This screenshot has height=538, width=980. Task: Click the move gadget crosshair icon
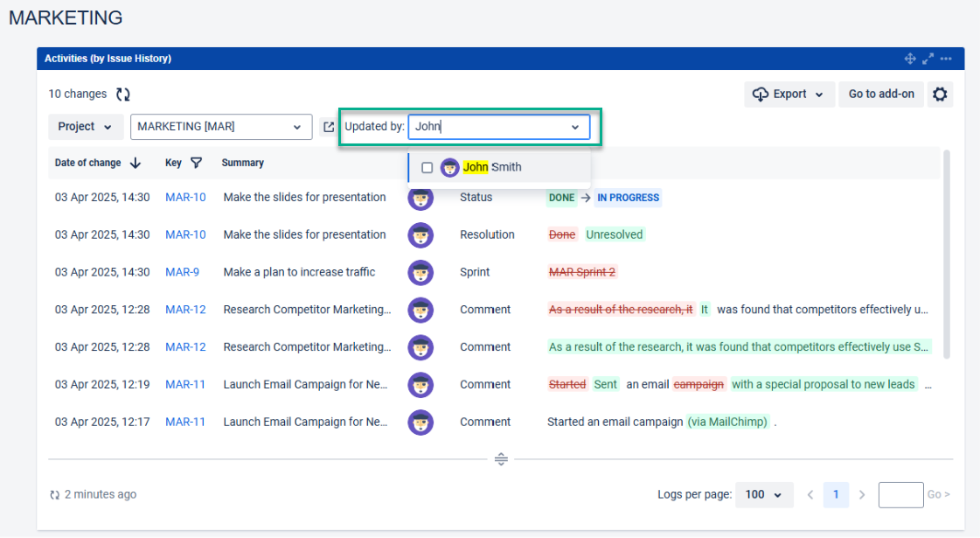[x=910, y=59]
